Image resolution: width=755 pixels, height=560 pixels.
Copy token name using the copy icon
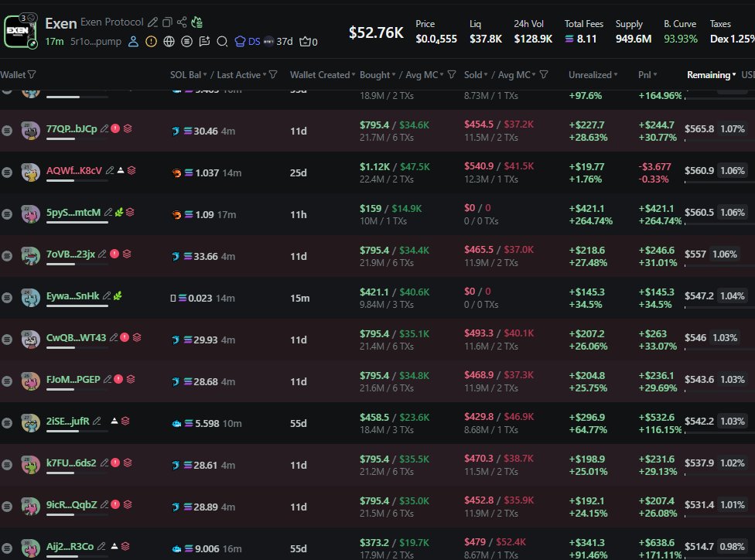[x=167, y=23]
